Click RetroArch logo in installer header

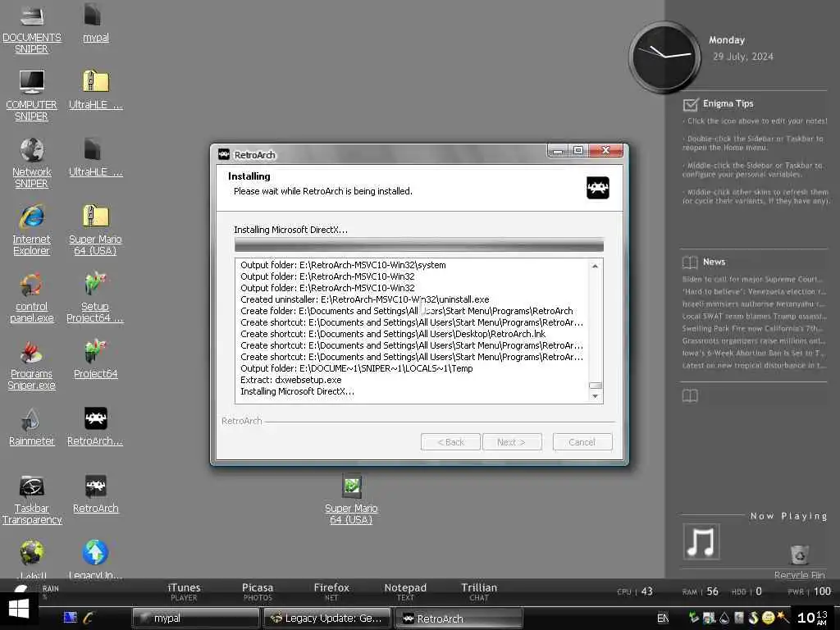598,188
